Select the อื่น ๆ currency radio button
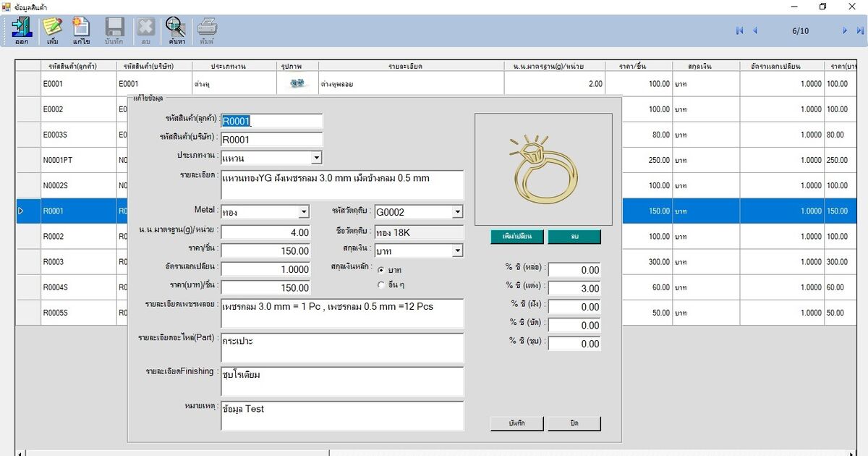 [x=381, y=284]
